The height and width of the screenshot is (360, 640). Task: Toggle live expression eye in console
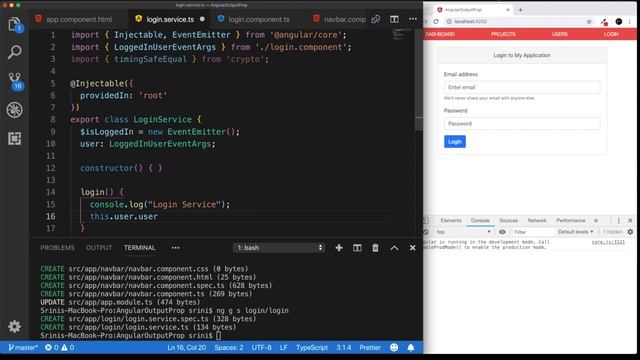tap(502, 232)
